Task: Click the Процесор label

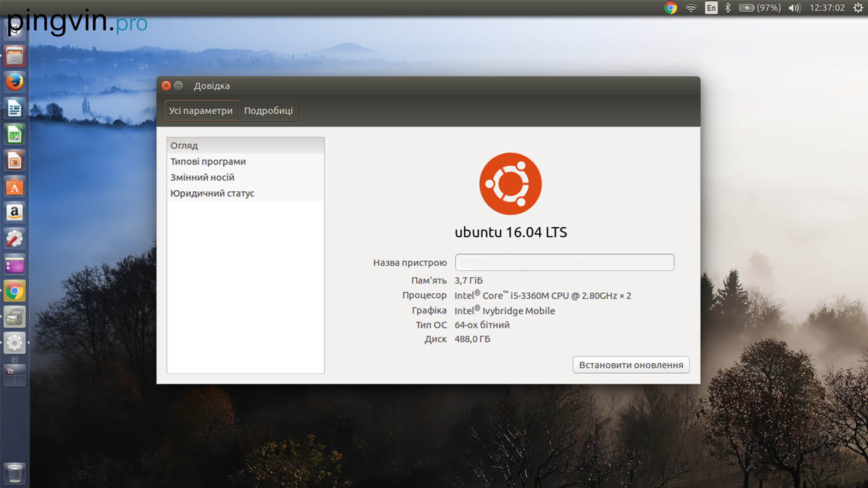Action: 425,296
